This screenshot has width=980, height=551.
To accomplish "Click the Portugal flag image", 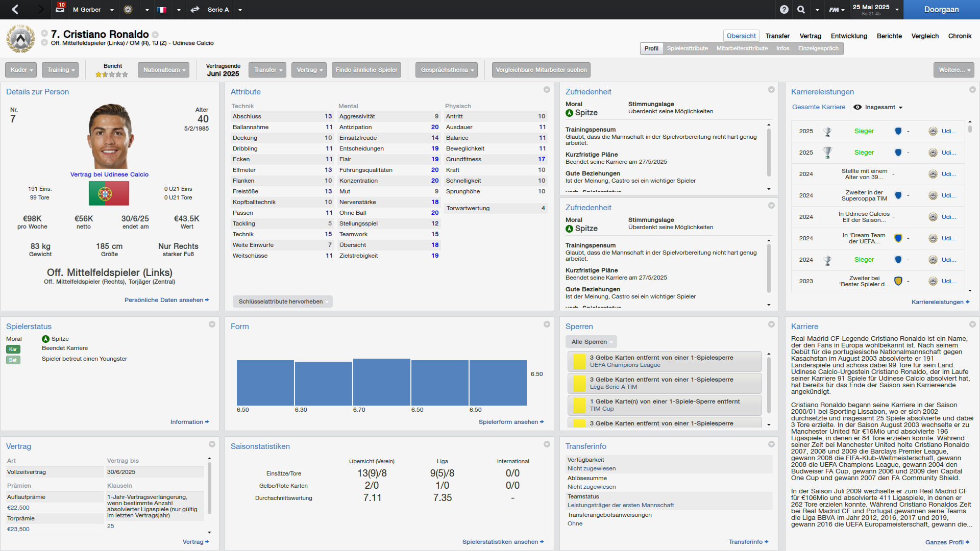I will [x=109, y=193].
